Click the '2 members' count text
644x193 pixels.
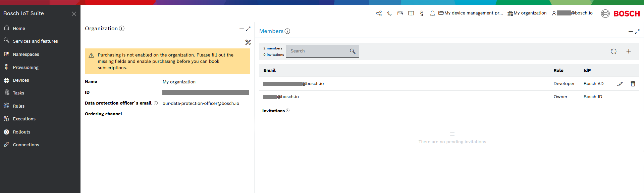[x=273, y=48]
